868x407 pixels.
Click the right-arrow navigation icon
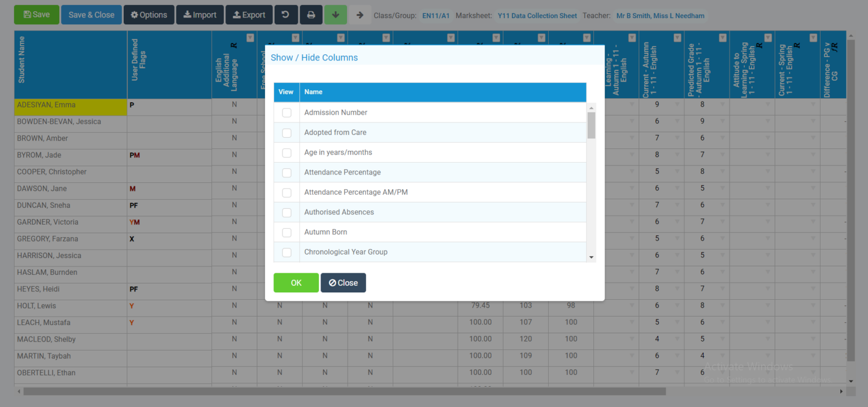click(359, 15)
